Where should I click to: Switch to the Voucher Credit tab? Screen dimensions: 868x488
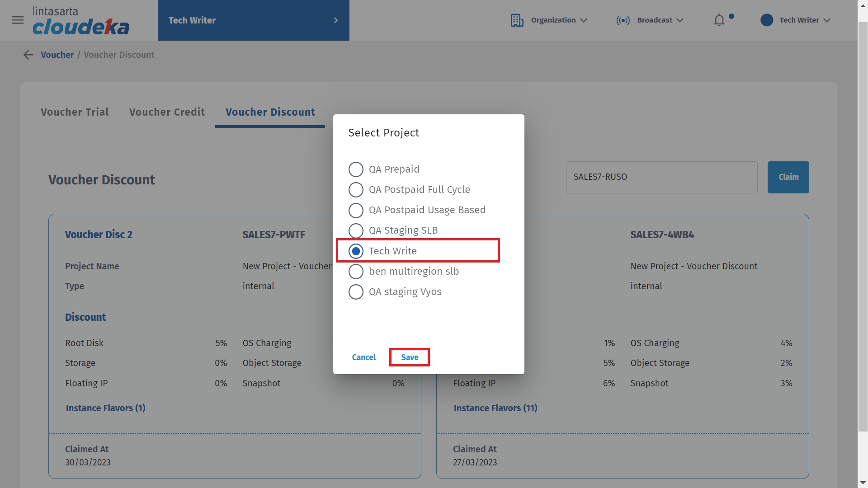[x=167, y=112]
